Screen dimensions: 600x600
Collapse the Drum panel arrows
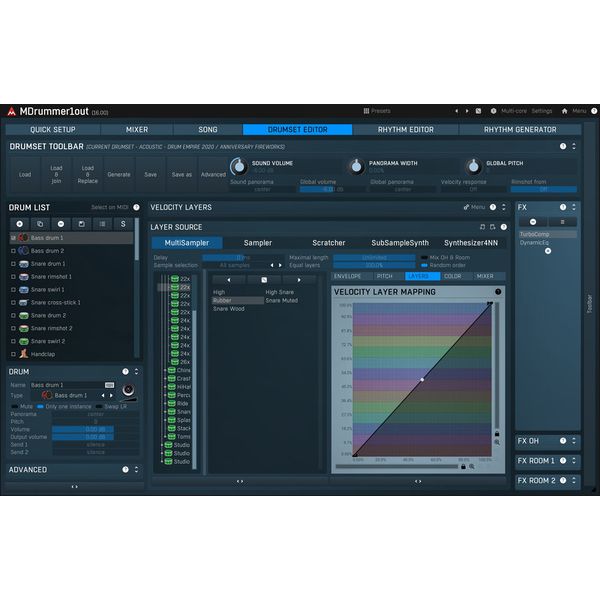[136, 372]
